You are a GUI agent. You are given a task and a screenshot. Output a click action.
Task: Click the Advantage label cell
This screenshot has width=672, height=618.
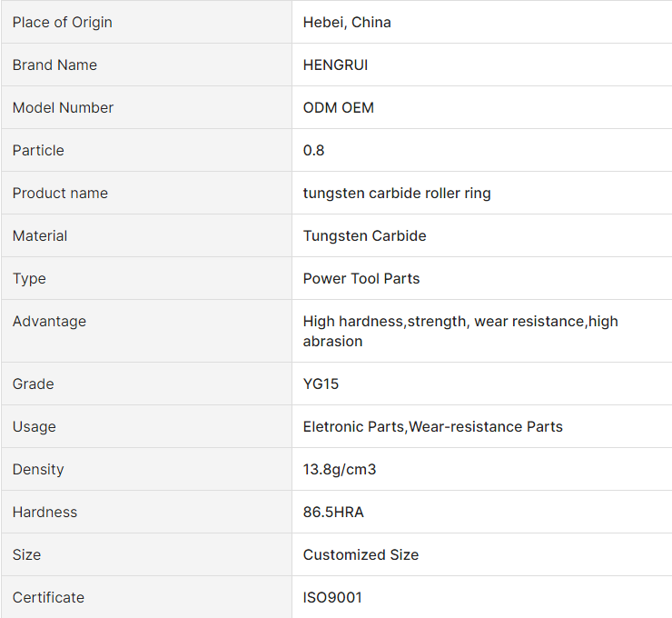[x=146, y=331]
